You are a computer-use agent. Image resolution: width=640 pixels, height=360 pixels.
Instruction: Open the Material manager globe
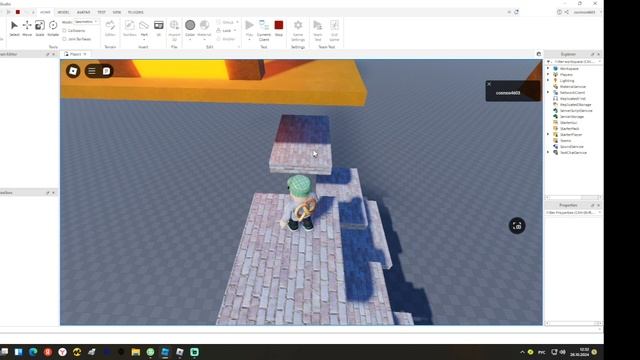pyautogui.click(x=204, y=25)
